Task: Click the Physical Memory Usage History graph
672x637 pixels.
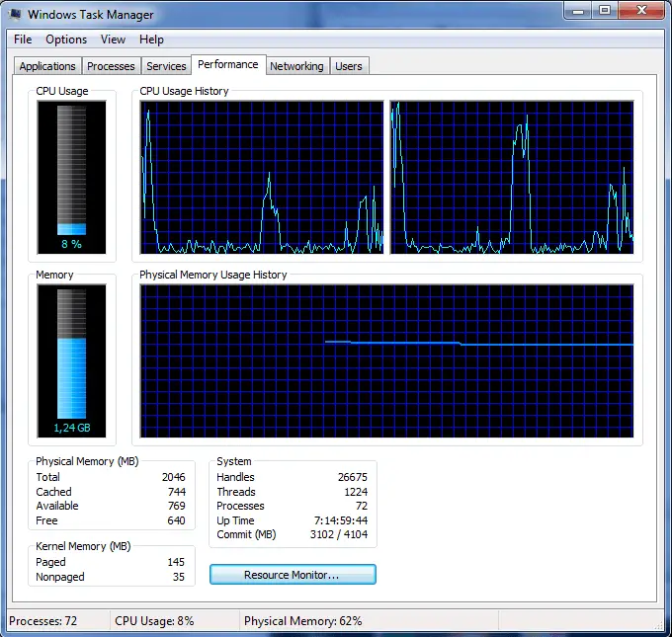Action: [386, 360]
